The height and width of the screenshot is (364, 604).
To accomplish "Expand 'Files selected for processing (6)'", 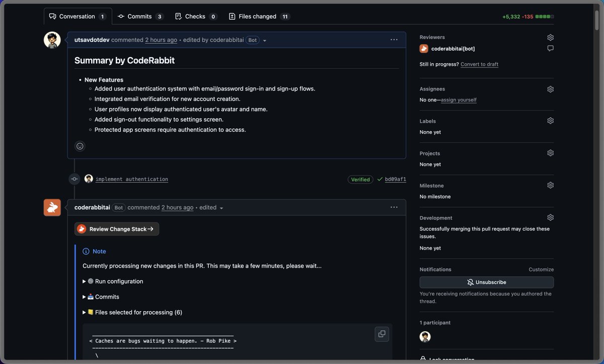I will [132, 312].
